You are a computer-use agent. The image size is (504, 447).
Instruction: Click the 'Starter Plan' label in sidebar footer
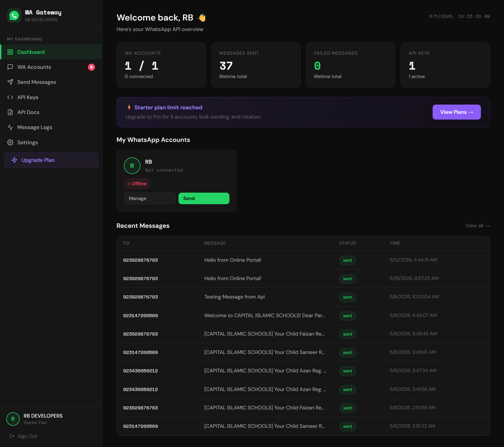click(x=35, y=423)
